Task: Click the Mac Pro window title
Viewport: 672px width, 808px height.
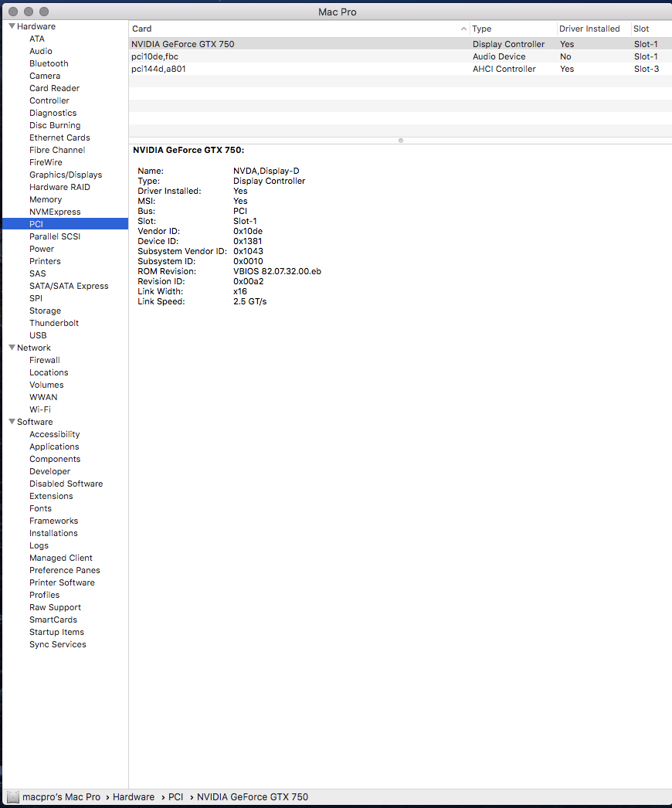Action: [x=337, y=12]
